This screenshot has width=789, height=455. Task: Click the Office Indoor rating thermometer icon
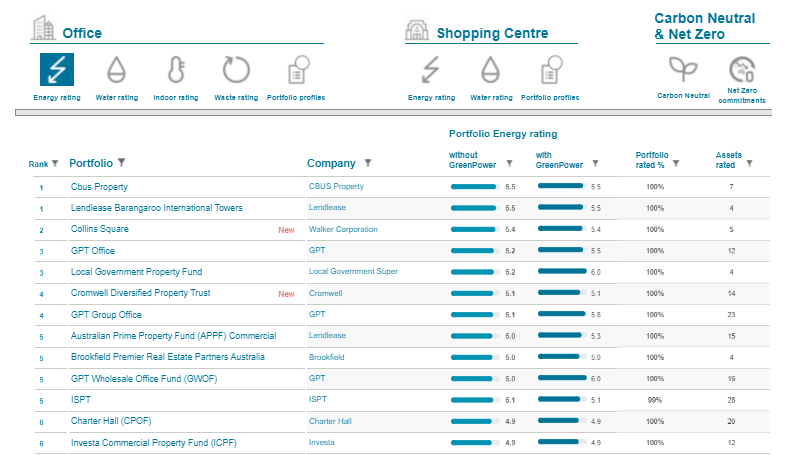176,70
